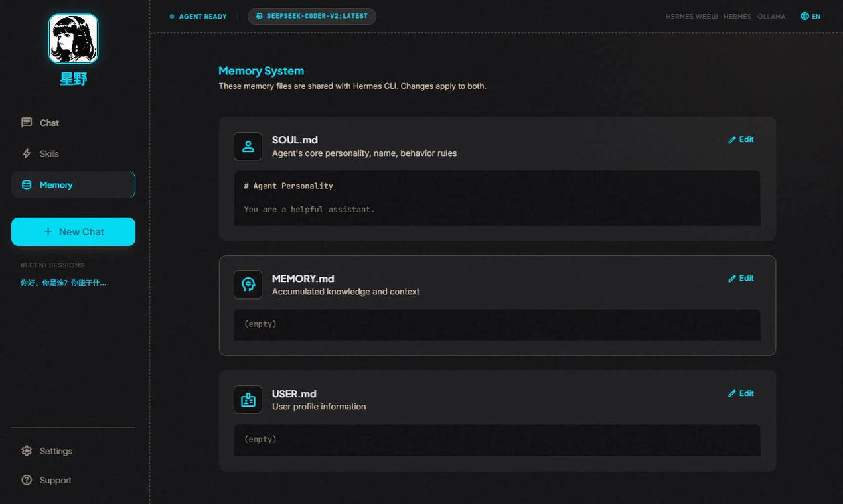Screen dimensions: 843x504
Task: Open the OLLAMA link in the header
Action: pos(771,16)
